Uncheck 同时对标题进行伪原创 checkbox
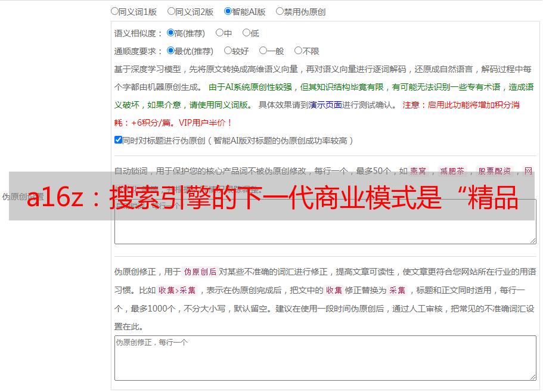This screenshot has width=543, height=392. 118,140
